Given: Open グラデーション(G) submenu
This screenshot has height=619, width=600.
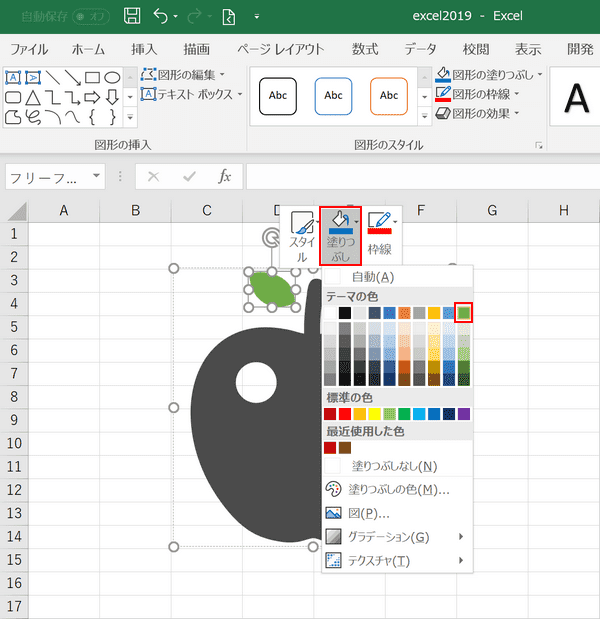Looking at the screenshot, I should (398, 537).
